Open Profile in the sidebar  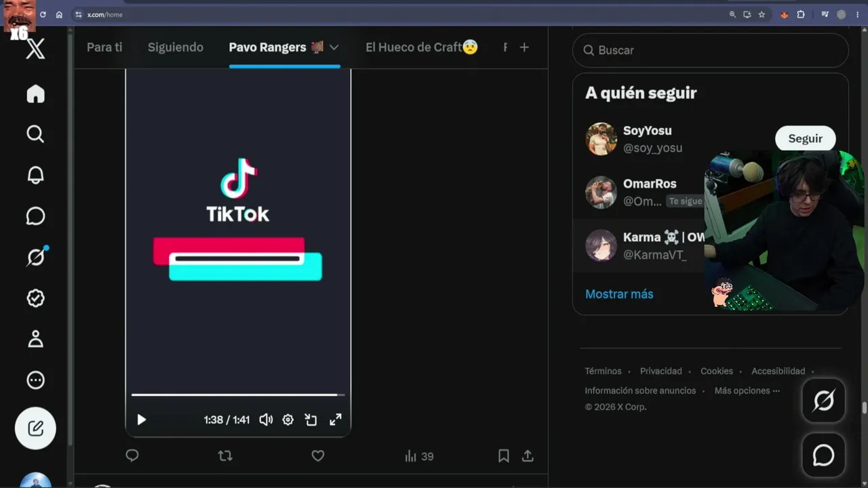point(35,339)
